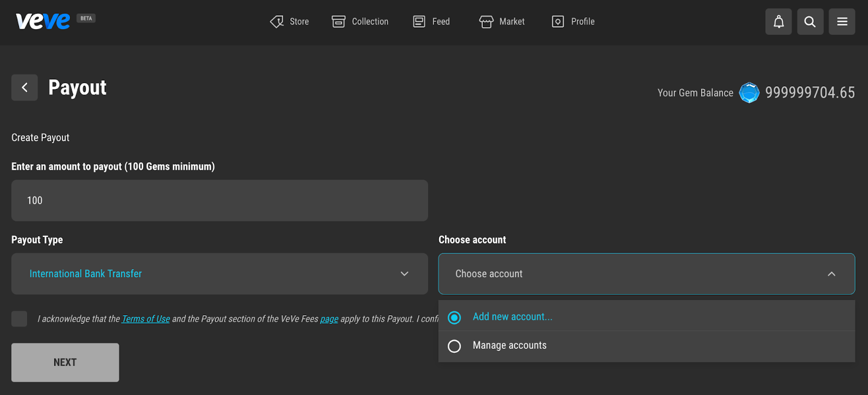Open the hamburger menu
The width and height of the screenshot is (868, 395).
click(x=842, y=22)
